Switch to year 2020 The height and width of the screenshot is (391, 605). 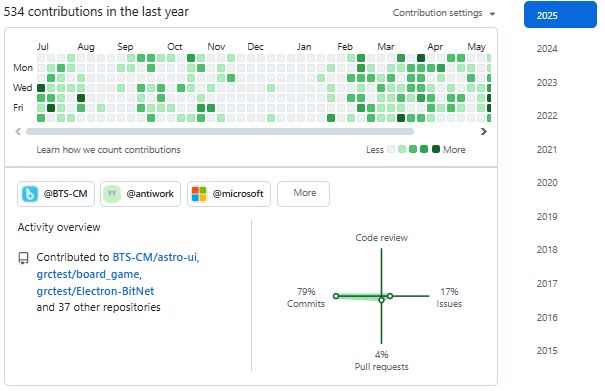[547, 183]
